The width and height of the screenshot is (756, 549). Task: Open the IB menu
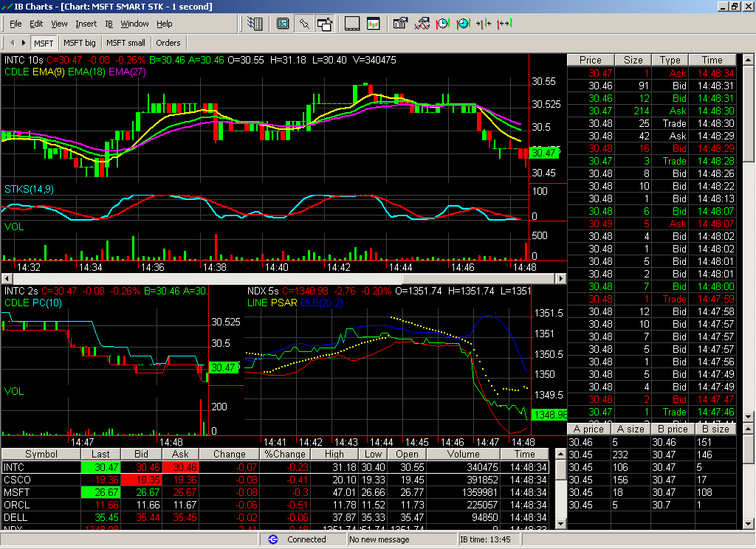tap(109, 24)
